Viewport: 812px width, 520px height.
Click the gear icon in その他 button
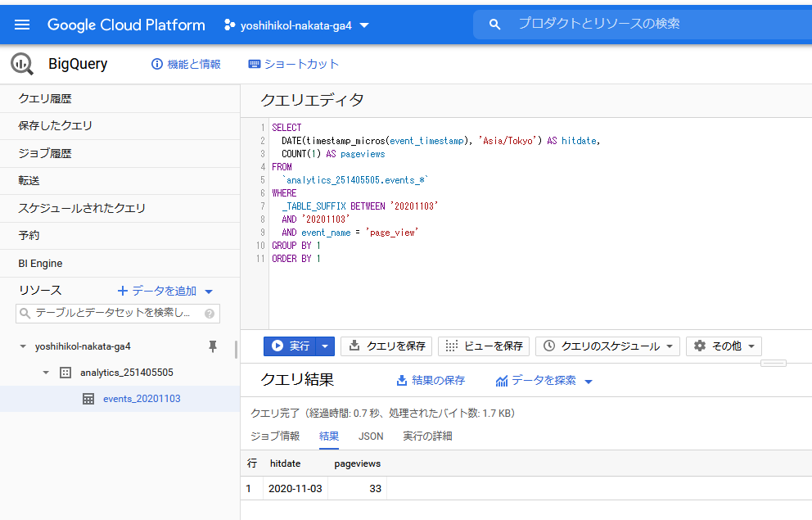[x=700, y=346]
